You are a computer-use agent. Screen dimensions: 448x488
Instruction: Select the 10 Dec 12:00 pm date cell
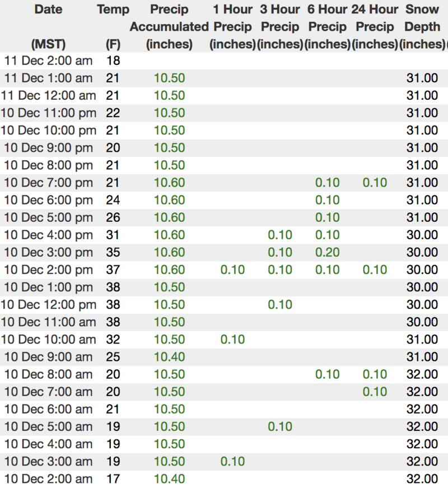click(48, 305)
